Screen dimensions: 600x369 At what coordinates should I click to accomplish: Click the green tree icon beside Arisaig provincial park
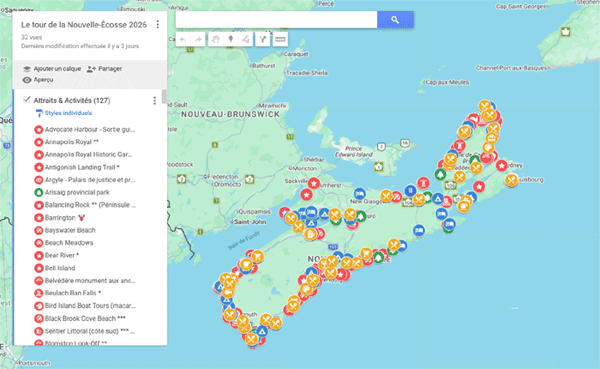39,192
